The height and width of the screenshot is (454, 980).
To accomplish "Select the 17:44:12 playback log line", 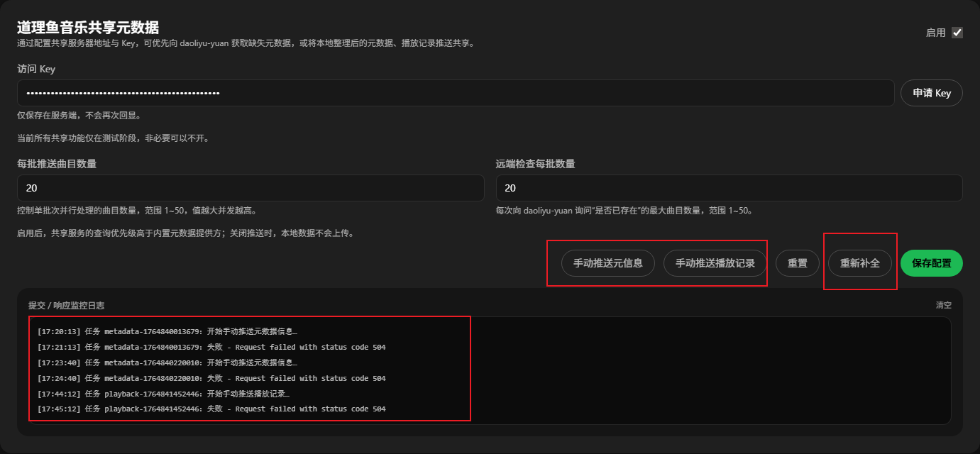I will click(163, 394).
